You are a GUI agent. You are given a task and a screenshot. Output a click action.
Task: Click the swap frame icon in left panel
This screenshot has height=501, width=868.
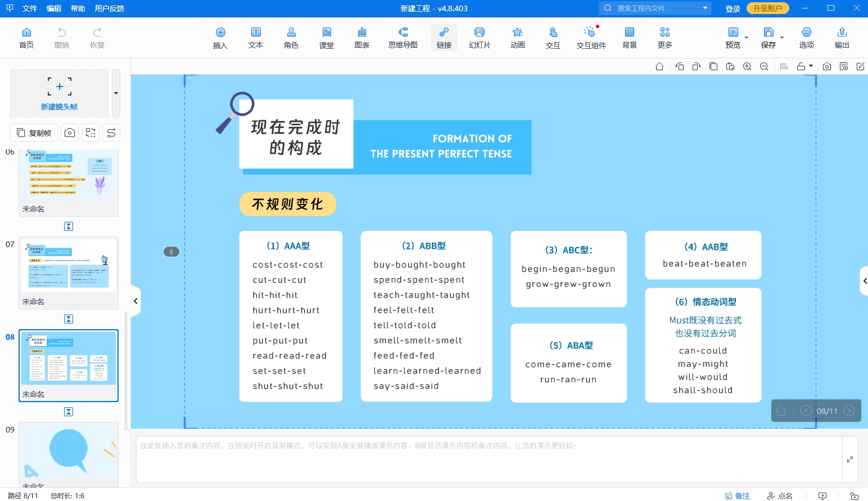(91, 133)
